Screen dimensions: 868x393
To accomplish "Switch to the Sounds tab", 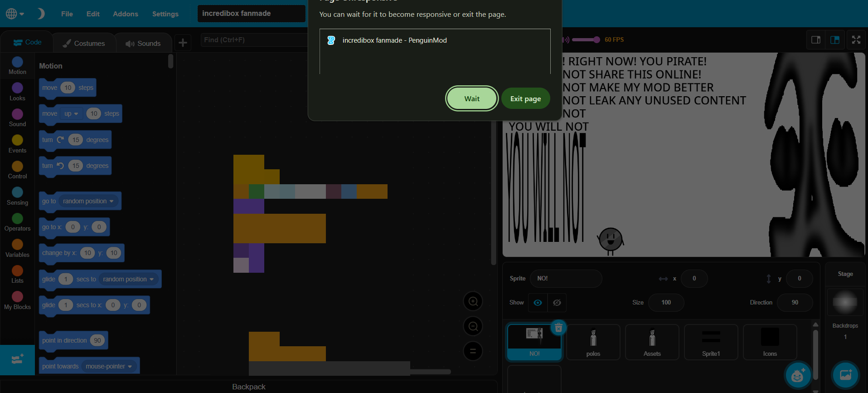I will 143,43.
